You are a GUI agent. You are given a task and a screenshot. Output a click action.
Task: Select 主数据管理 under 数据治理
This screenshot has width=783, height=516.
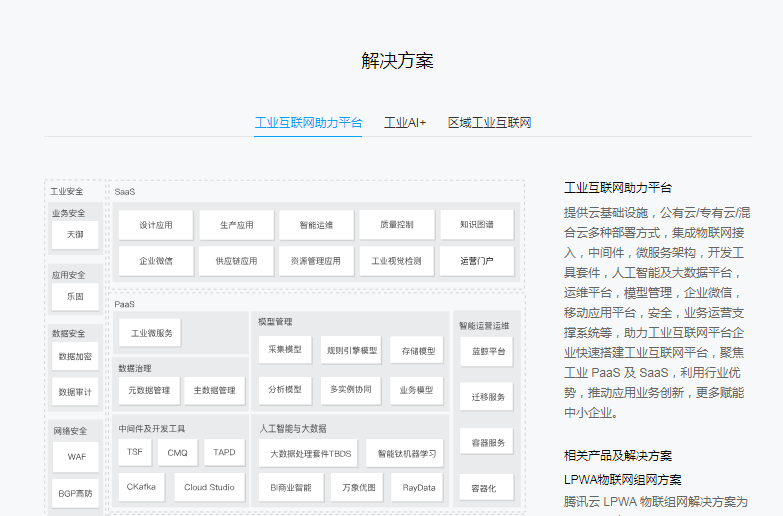[215, 390]
